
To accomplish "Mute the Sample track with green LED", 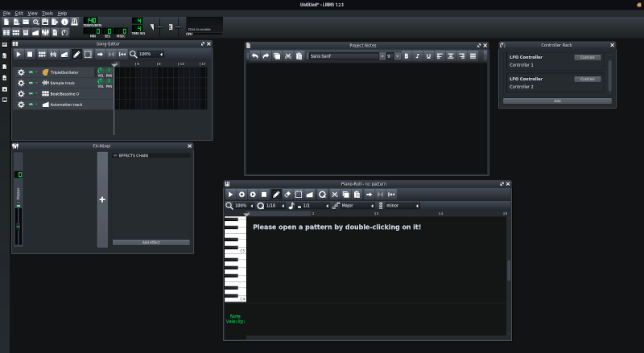I will pos(31,83).
